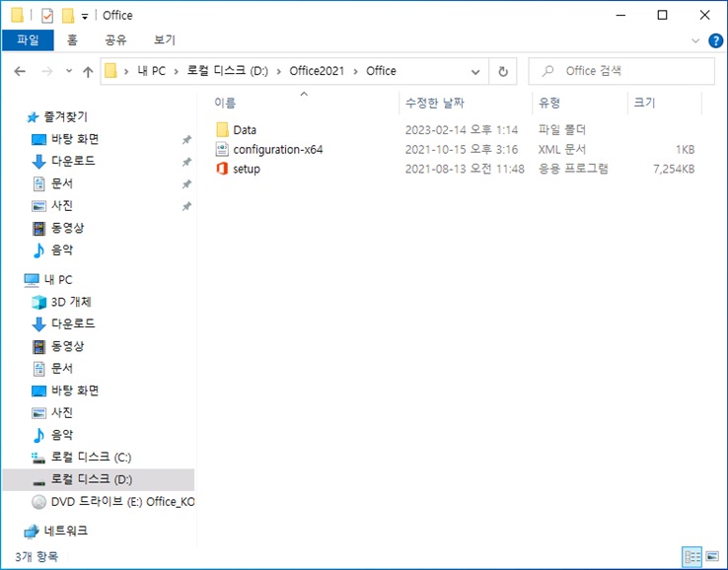
Task: Focus the Office 검색 search box
Action: tap(621, 71)
